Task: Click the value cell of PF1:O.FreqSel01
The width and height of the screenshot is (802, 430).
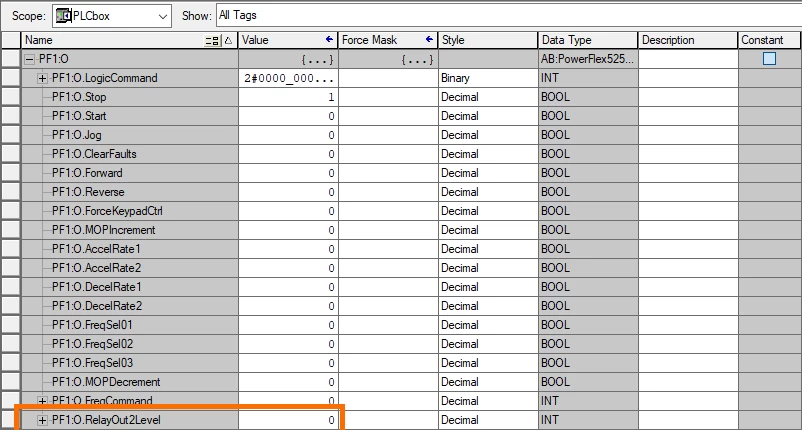Action: [x=288, y=325]
